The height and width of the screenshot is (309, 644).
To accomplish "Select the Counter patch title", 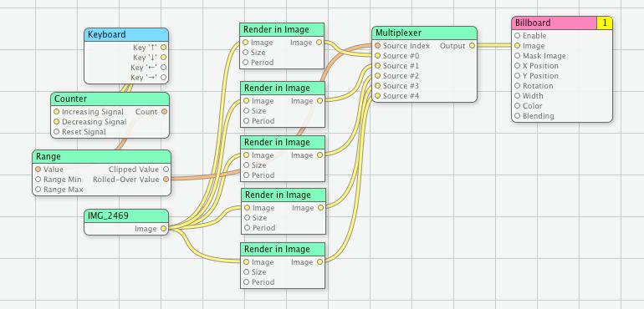I will pyautogui.click(x=110, y=99).
